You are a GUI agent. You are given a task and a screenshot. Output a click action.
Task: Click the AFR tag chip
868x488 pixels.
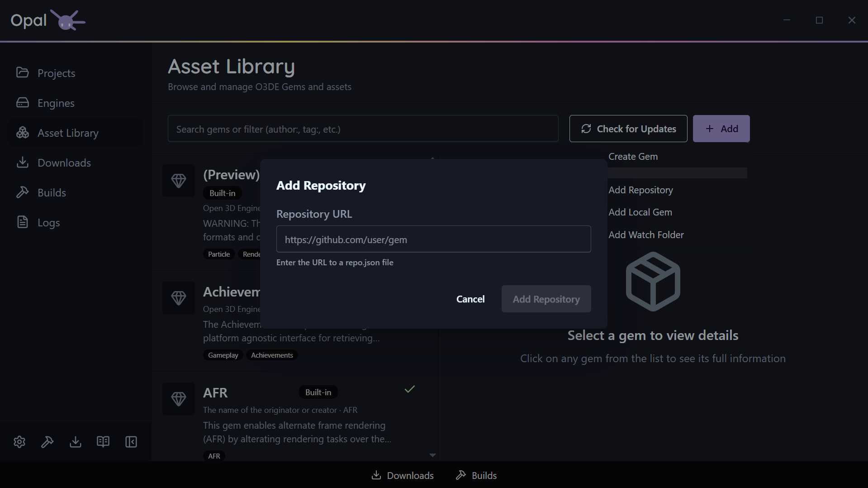(x=214, y=456)
